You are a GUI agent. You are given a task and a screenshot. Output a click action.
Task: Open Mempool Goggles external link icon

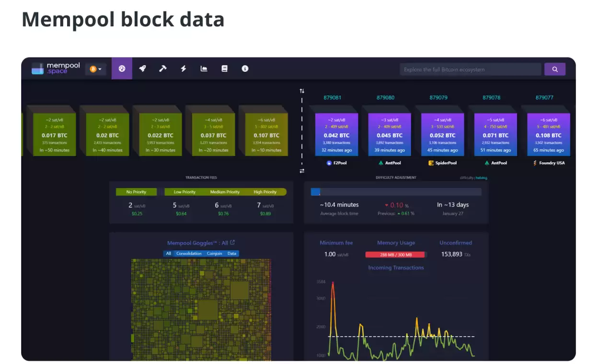tap(232, 242)
